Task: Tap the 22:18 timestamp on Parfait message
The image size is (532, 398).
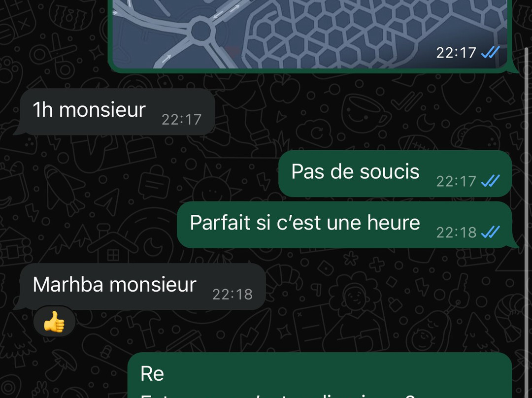Action: (456, 232)
